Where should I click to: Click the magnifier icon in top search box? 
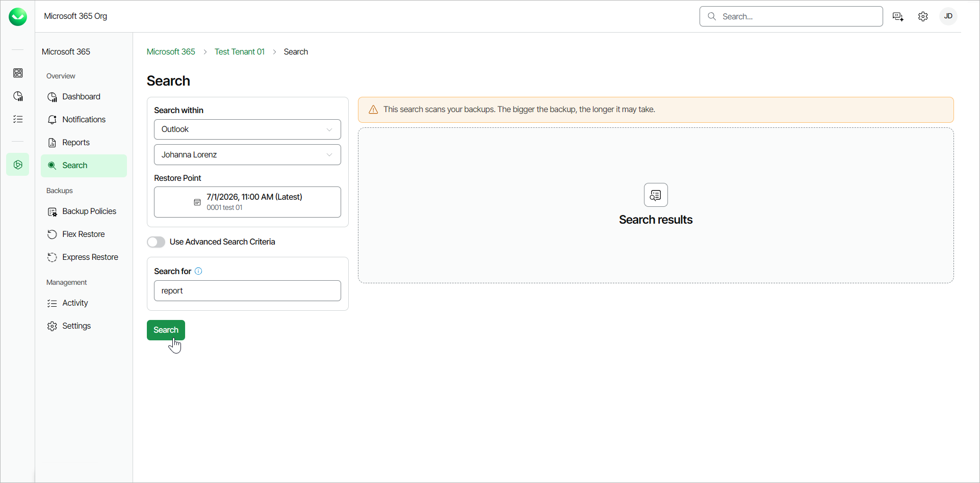point(712,16)
